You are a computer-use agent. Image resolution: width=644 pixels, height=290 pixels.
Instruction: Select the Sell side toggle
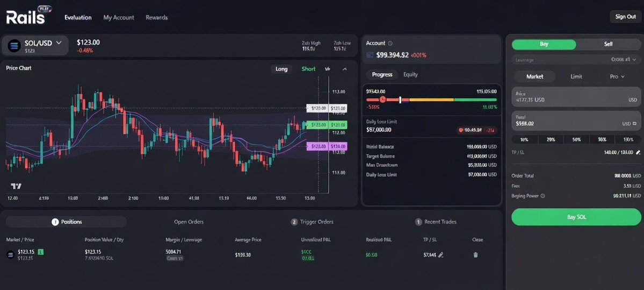(608, 45)
